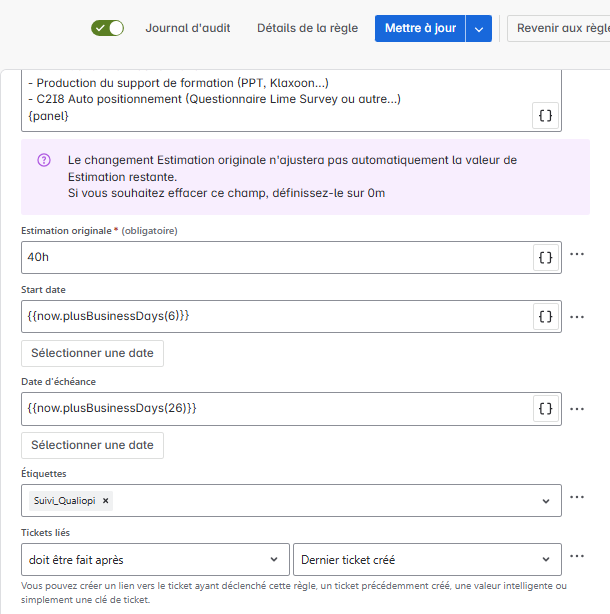
Task: Open smart value picker for Estimation originale
Action: click(x=545, y=258)
